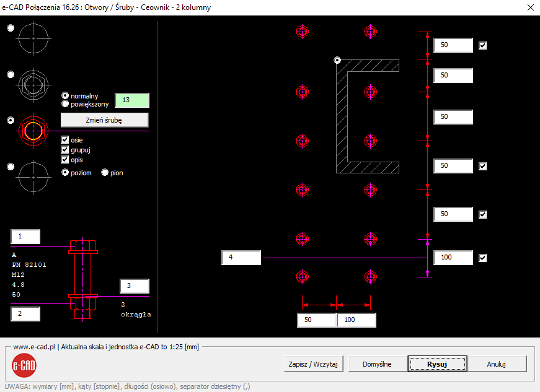The image size is (540, 392).
Task: Click the second-row left bolt hole symbol
Action: tap(303, 92)
